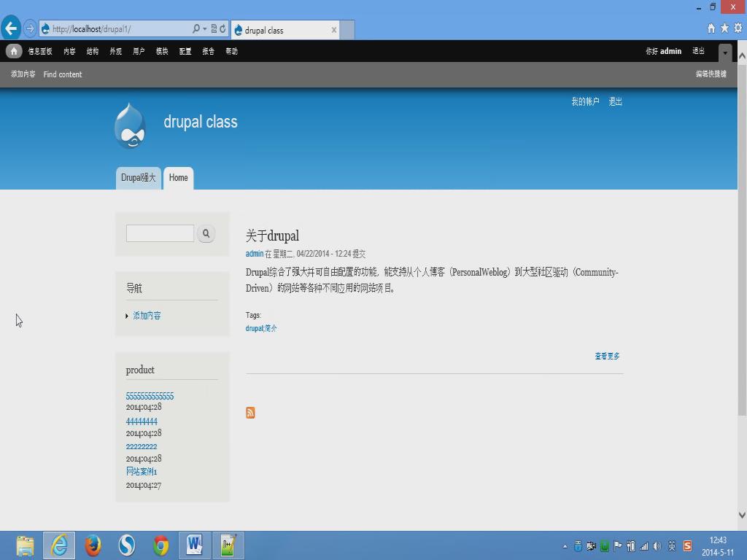Open the address bar search dropdown arrow
The height and width of the screenshot is (560, 747).
[x=205, y=28]
